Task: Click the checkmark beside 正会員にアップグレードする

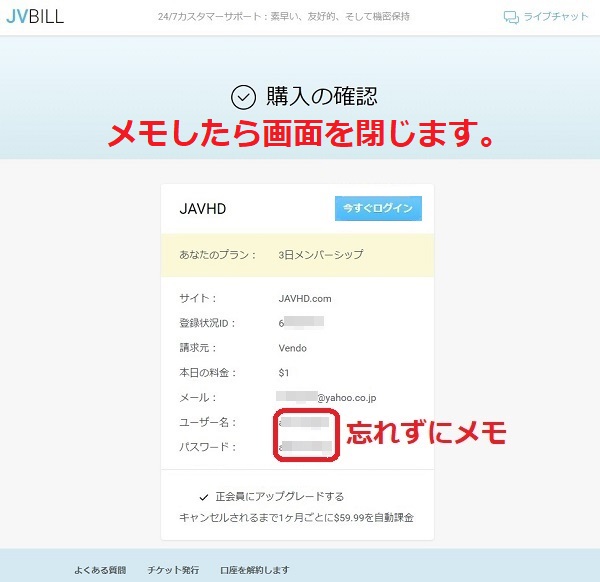Action: [204, 497]
